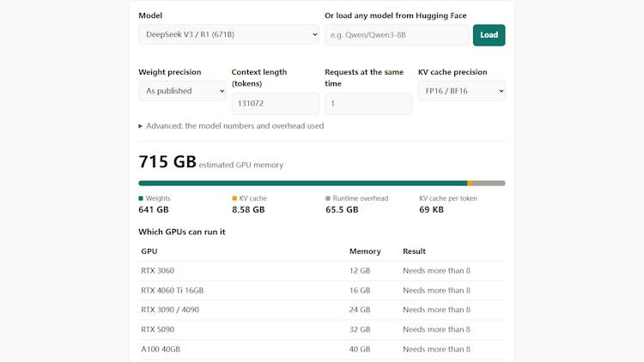Click the Hugging Face model name input field
The image size is (644, 362).
point(397,35)
